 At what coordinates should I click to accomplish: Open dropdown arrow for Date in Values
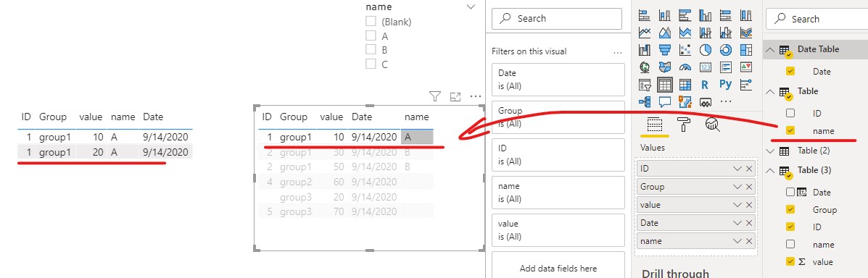(737, 223)
